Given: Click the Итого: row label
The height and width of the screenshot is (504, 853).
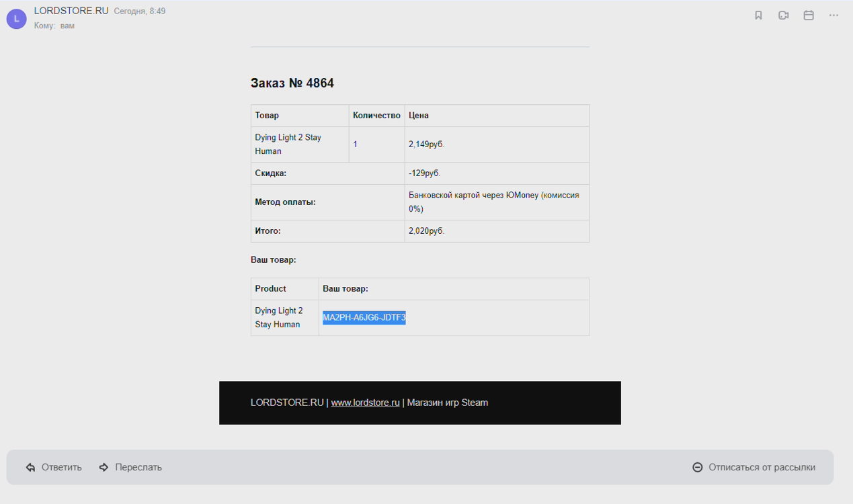Looking at the screenshot, I should pos(268,230).
